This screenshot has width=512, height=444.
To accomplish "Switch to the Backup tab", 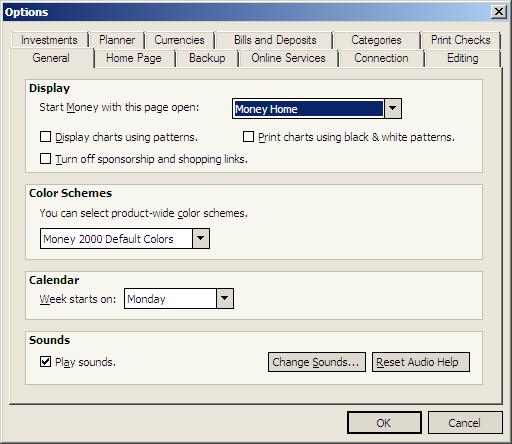I will 207,58.
